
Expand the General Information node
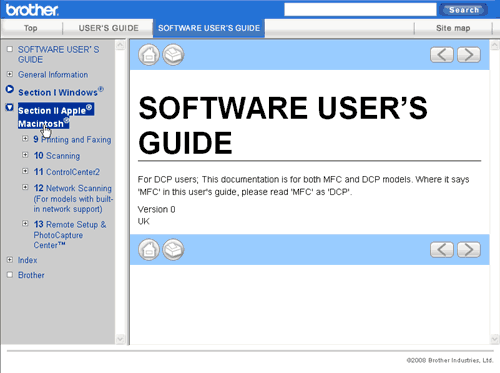(x=10, y=74)
